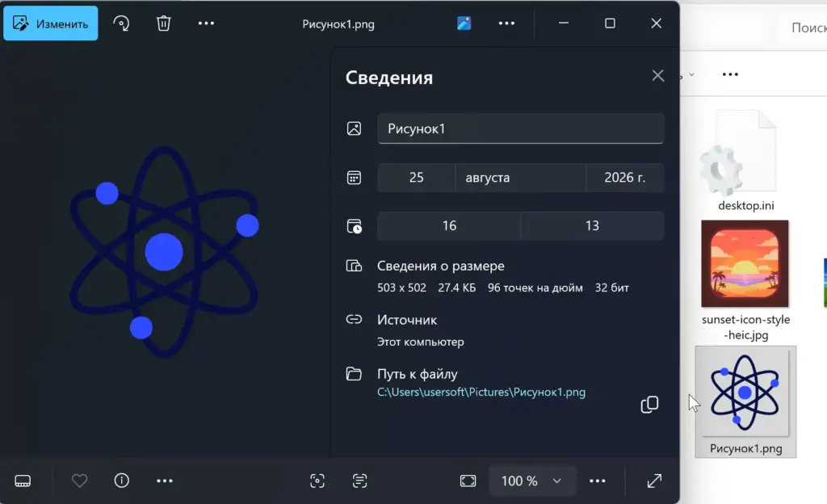Toggle the info panel icon in bottom bar
This screenshot has height=504, width=827.
tap(122, 481)
